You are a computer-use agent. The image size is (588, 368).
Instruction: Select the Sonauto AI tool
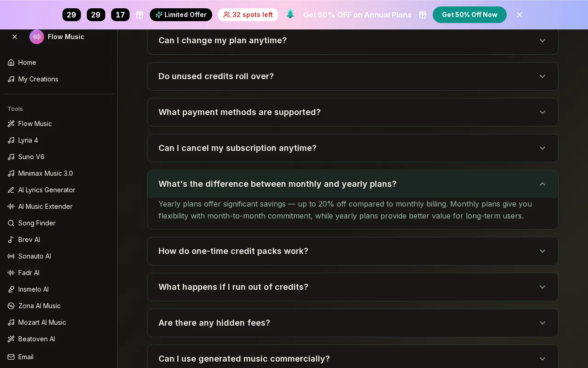[58, 256]
